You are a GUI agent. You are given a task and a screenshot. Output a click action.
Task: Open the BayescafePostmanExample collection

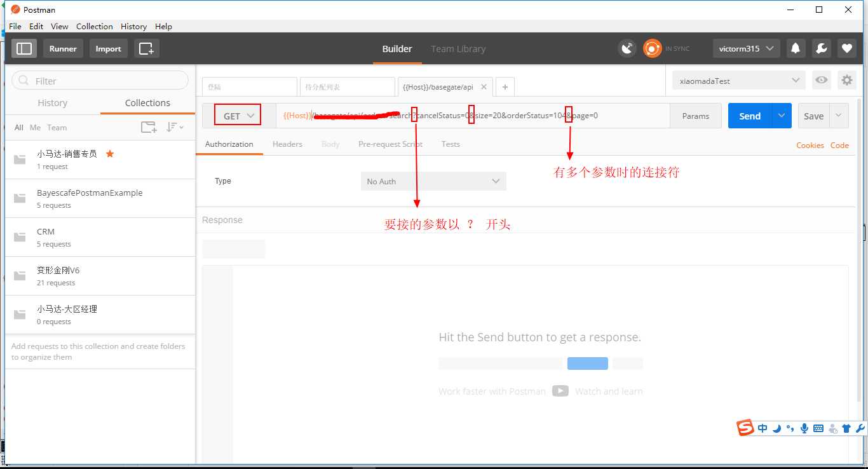[x=100, y=198]
